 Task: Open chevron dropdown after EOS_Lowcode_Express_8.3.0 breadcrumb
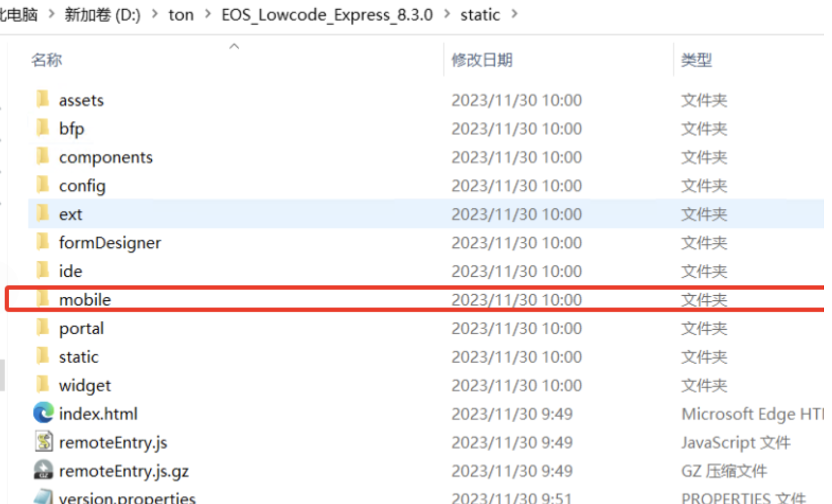(447, 14)
